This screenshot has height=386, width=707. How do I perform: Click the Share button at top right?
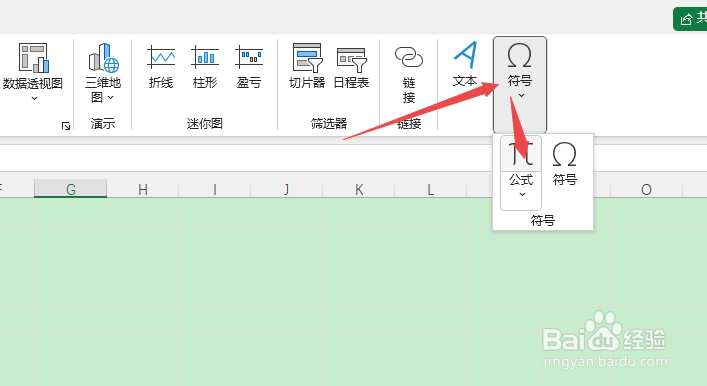click(x=690, y=19)
